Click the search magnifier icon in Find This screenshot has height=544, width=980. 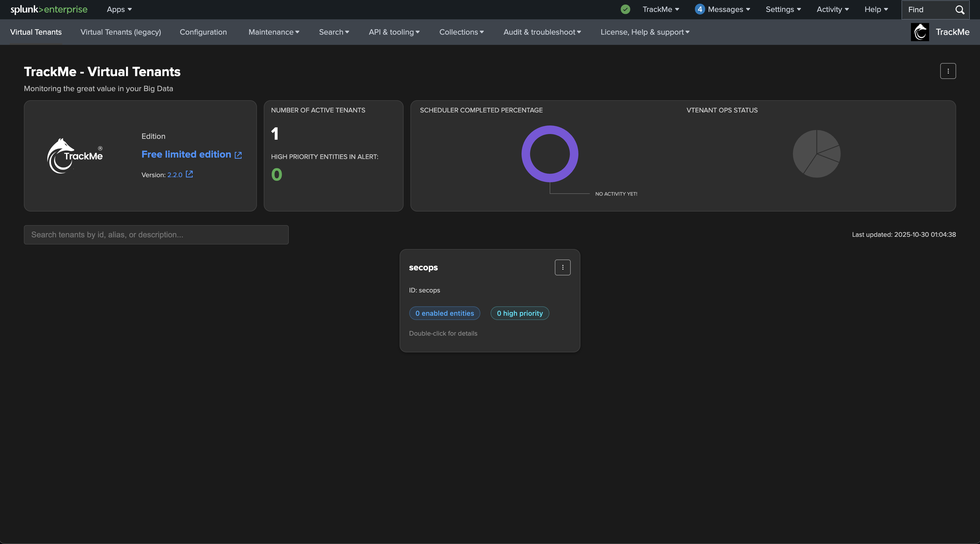pos(960,10)
